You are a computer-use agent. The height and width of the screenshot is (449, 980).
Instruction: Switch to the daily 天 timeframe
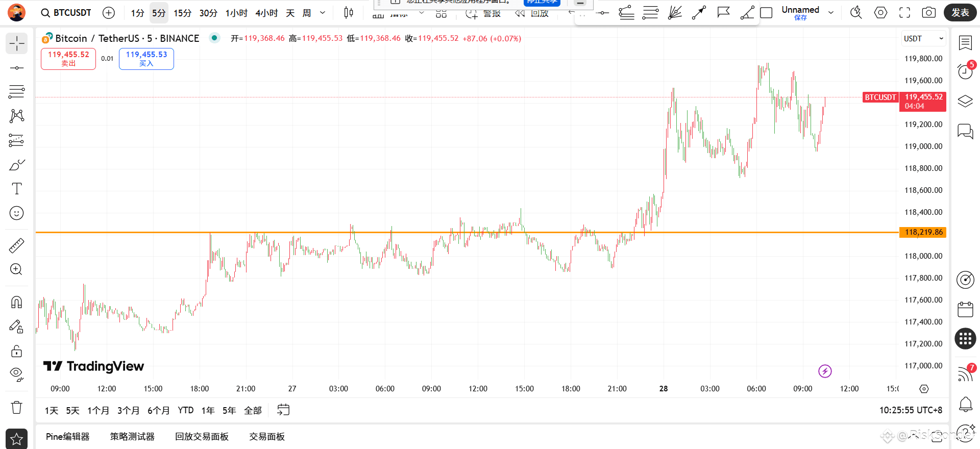coord(290,13)
